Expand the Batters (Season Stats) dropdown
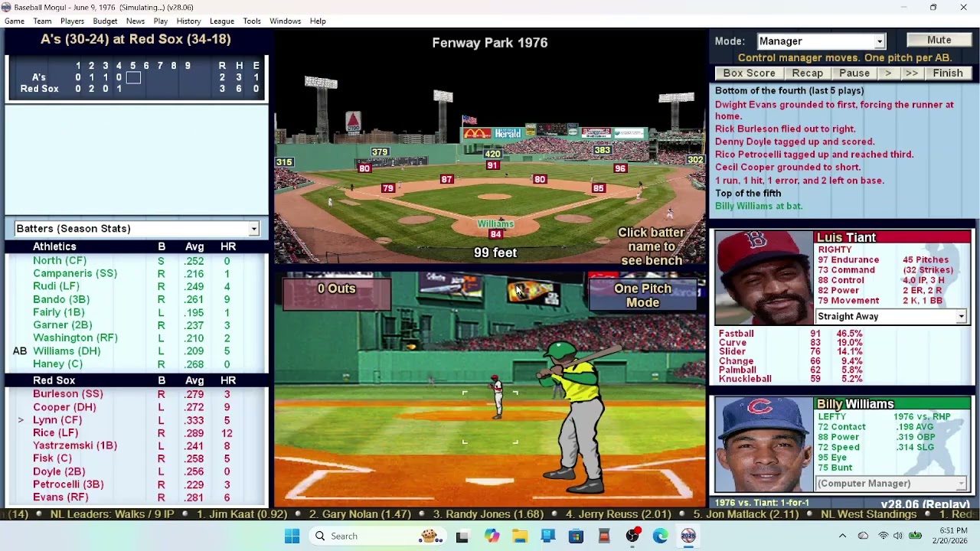 coord(253,229)
